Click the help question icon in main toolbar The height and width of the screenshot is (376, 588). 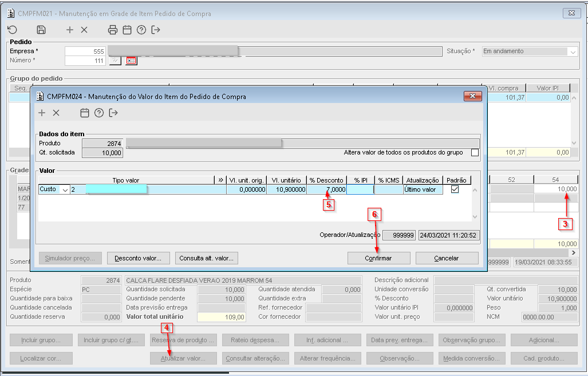141,30
